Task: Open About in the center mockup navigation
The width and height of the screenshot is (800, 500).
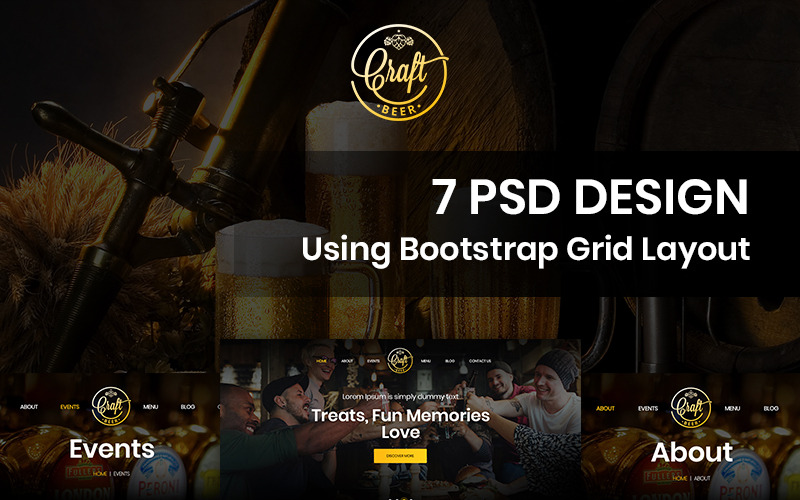Action: coord(347,361)
